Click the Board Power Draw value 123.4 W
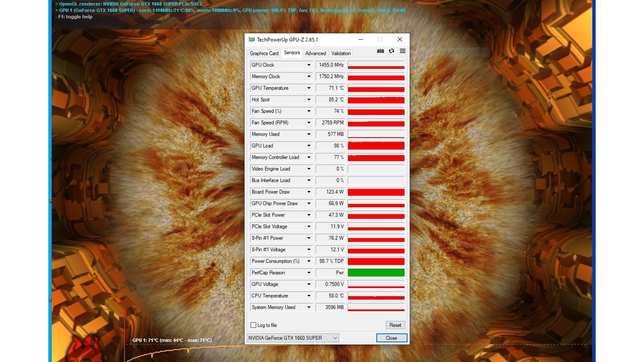Screen dimensions: 644x362 pos(330,192)
